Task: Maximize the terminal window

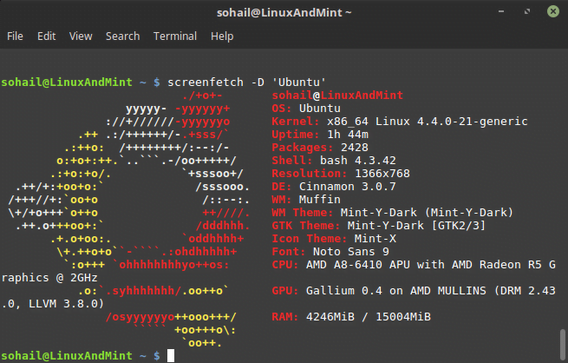Action: [x=527, y=12]
